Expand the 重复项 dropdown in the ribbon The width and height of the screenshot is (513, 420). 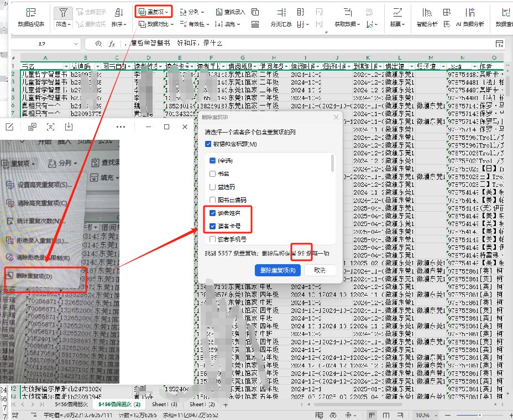[x=154, y=11]
